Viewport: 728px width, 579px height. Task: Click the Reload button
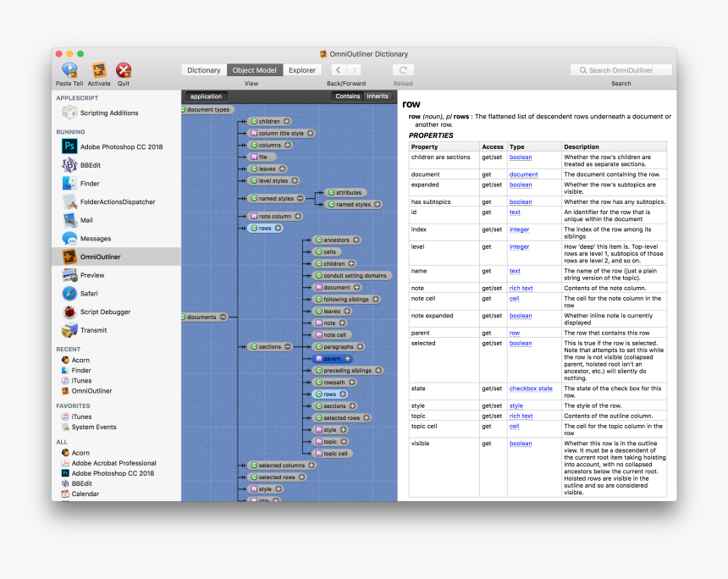click(403, 70)
